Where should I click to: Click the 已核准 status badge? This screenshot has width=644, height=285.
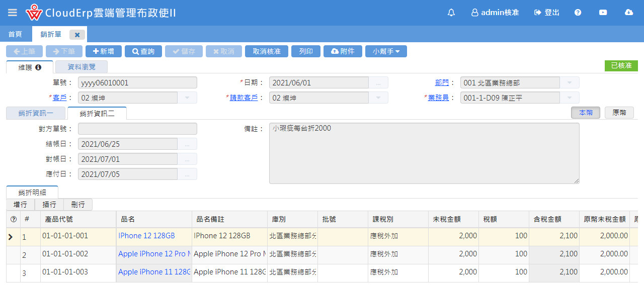pos(621,66)
